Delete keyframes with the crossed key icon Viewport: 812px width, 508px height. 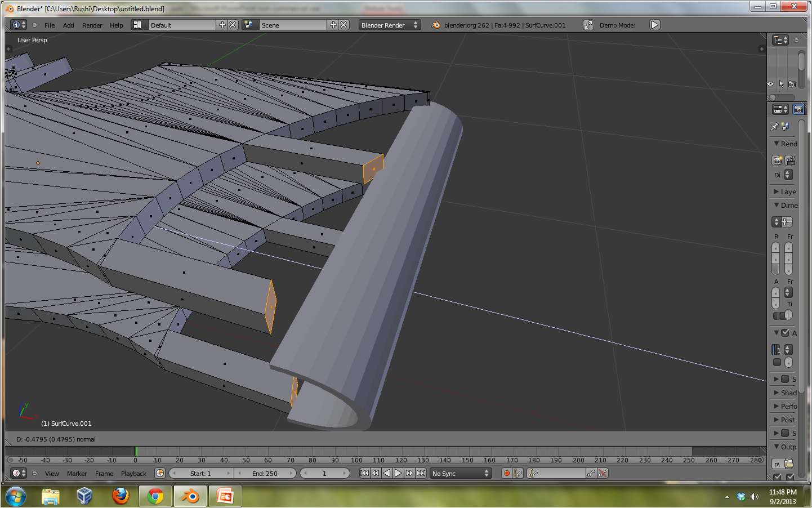(603, 473)
